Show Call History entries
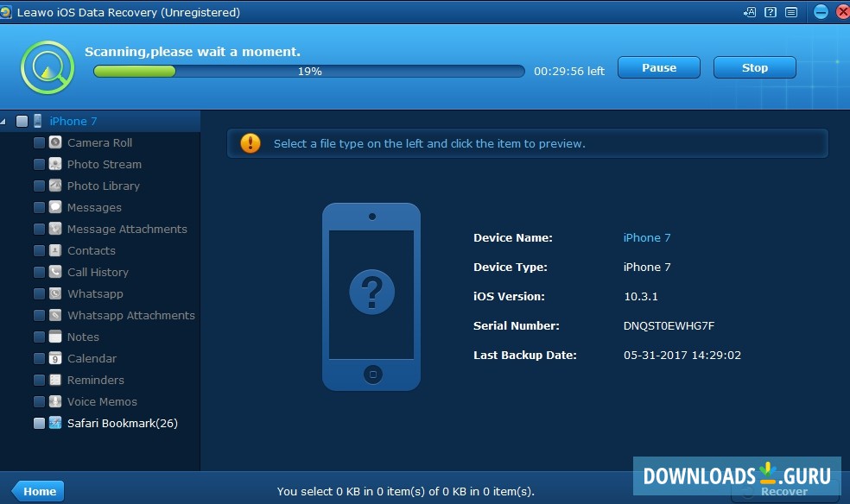This screenshot has height=504, width=850. pyautogui.click(x=98, y=272)
